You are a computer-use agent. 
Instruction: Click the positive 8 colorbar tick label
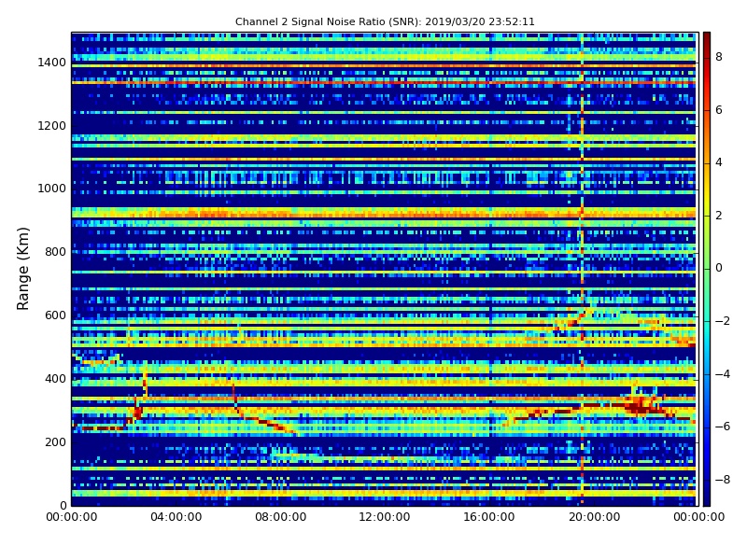tap(719, 57)
